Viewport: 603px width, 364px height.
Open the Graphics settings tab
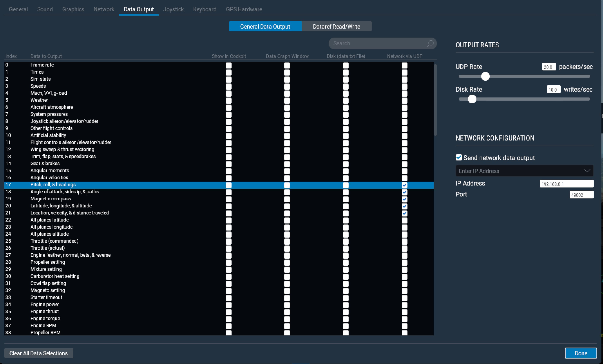(73, 9)
